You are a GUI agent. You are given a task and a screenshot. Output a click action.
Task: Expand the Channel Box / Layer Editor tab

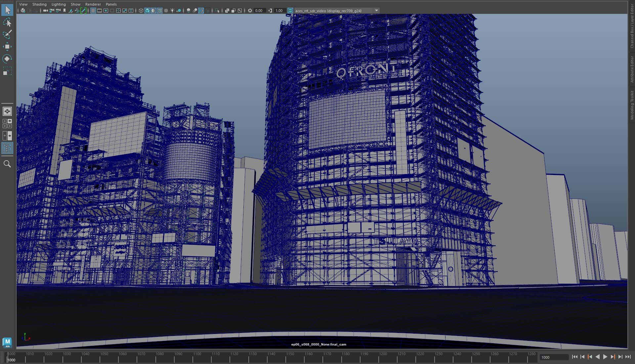(x=632, y=26)
